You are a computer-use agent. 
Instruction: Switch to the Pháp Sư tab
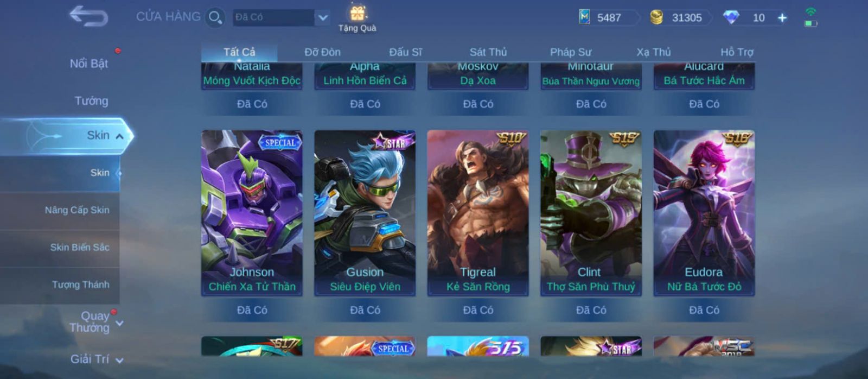point(571,52)
